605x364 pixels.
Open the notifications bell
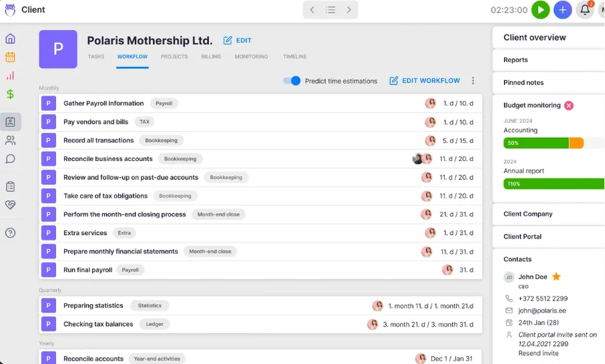(x=585, y=9)
